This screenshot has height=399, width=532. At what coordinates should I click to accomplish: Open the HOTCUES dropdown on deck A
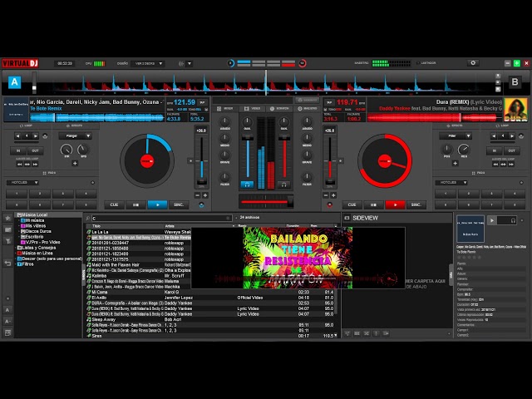[x=22, y=183]
